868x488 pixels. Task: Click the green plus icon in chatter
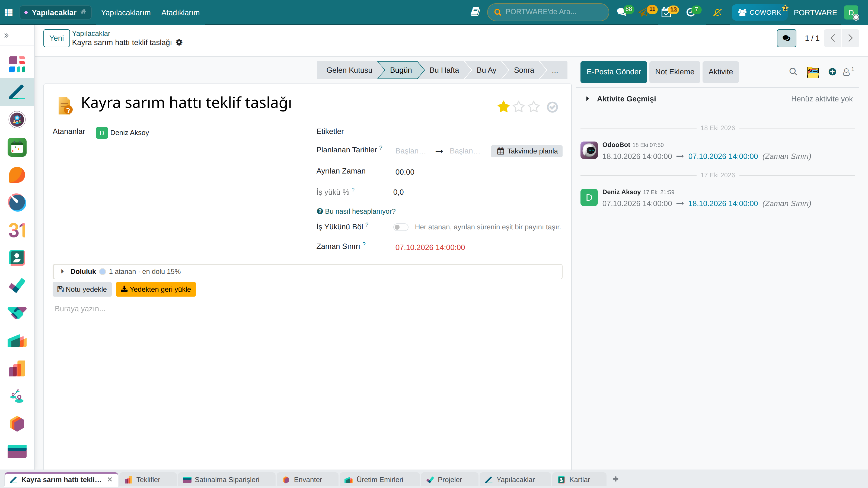coord(832,72)
